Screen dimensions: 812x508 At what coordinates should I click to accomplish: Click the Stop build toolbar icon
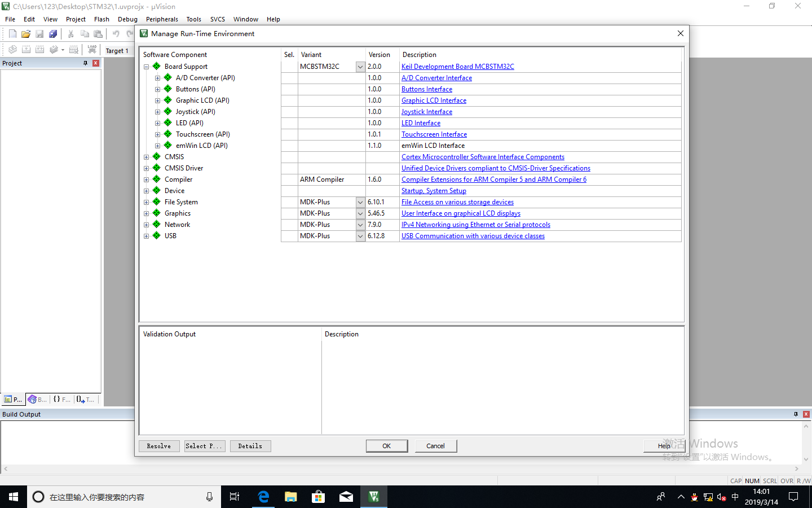click(x=73, y=50)
